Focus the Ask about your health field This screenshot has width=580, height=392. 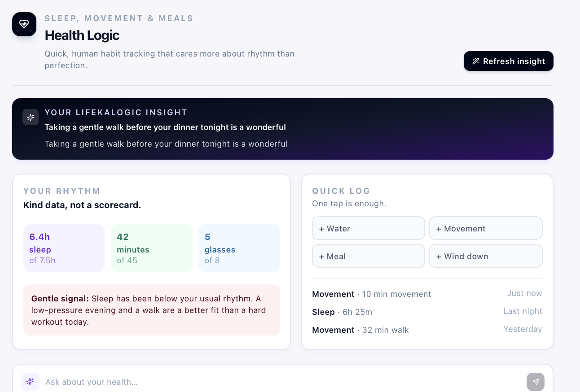point(283,382)
